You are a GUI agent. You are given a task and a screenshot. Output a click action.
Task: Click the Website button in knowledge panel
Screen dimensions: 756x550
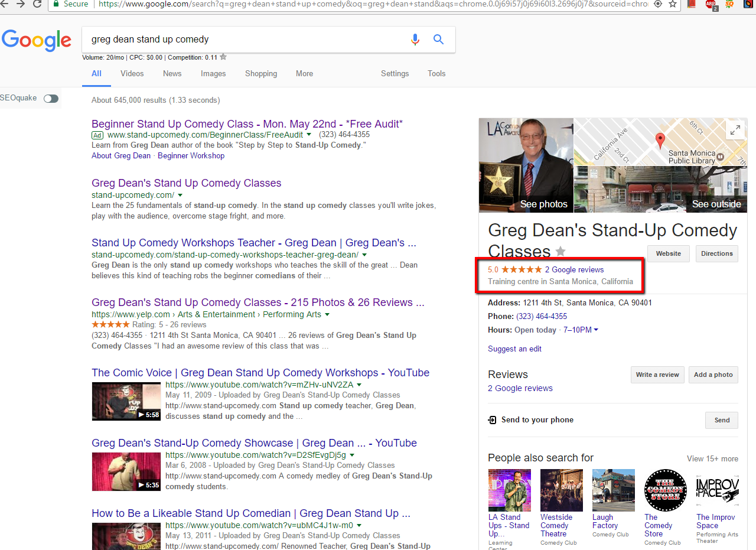point(669,253)
